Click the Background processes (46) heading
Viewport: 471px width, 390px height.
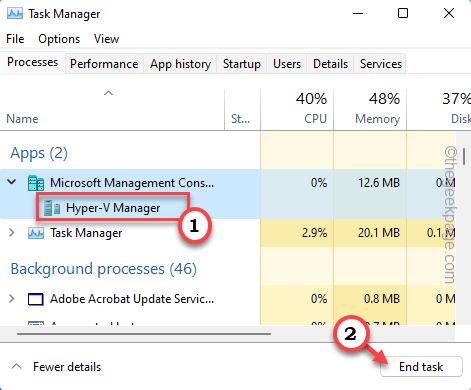tap(104, 269)
